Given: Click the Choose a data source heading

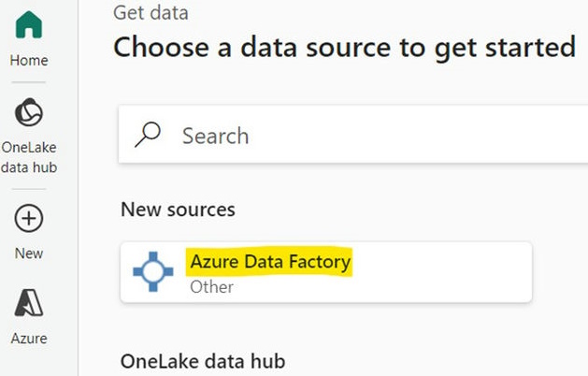Looking at the screenshot, I should point(345,48).
